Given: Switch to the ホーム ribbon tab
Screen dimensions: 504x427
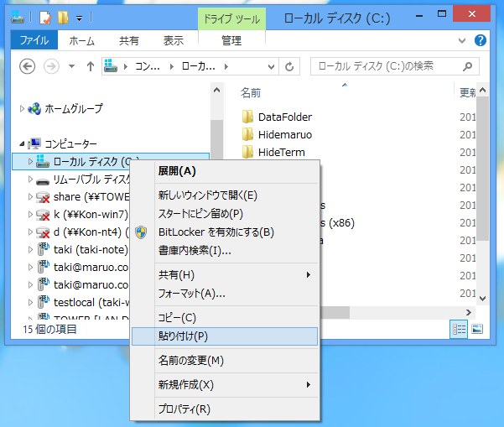Looking at the screenshot, I should [x=81, y=40].
